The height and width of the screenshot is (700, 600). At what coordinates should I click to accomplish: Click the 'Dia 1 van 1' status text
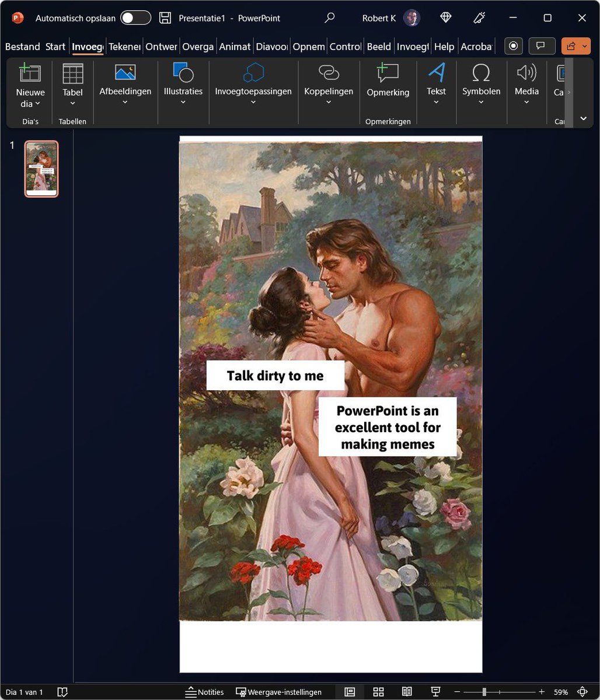(x=25, y=692)
